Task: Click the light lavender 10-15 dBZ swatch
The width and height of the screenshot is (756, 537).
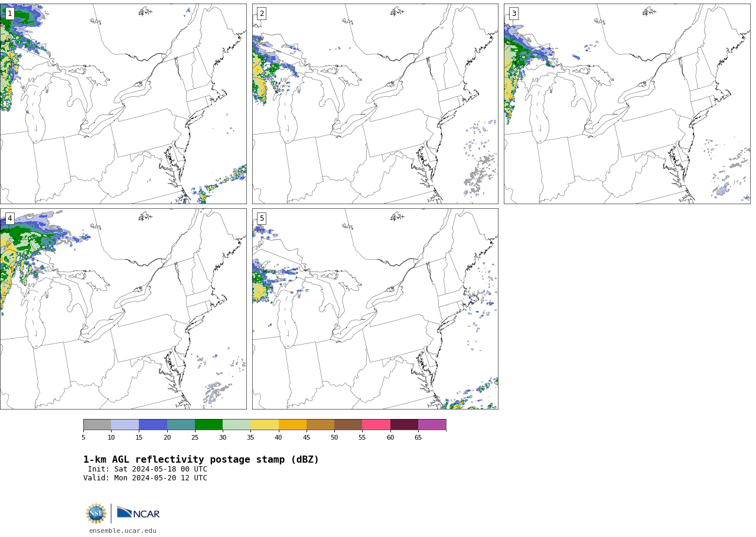Action: coord(125,425)
